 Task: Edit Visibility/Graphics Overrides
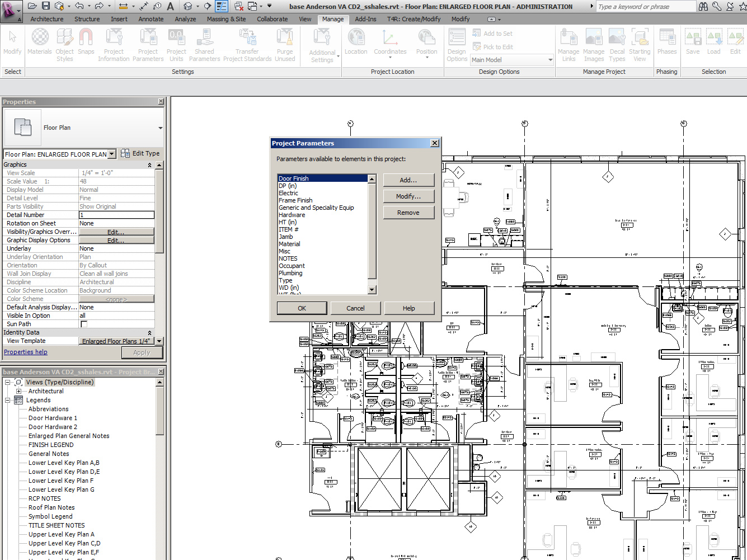click(116, 232)
